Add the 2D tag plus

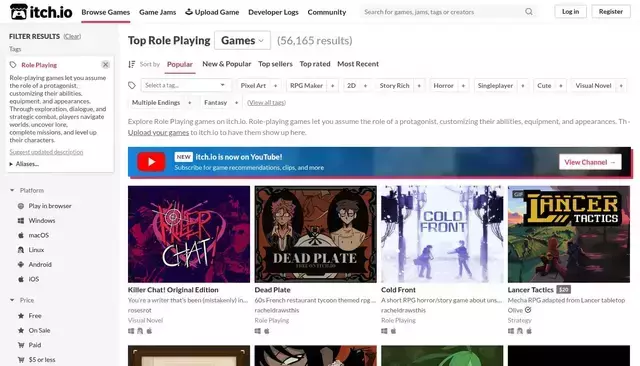click(x=365, y=86)
